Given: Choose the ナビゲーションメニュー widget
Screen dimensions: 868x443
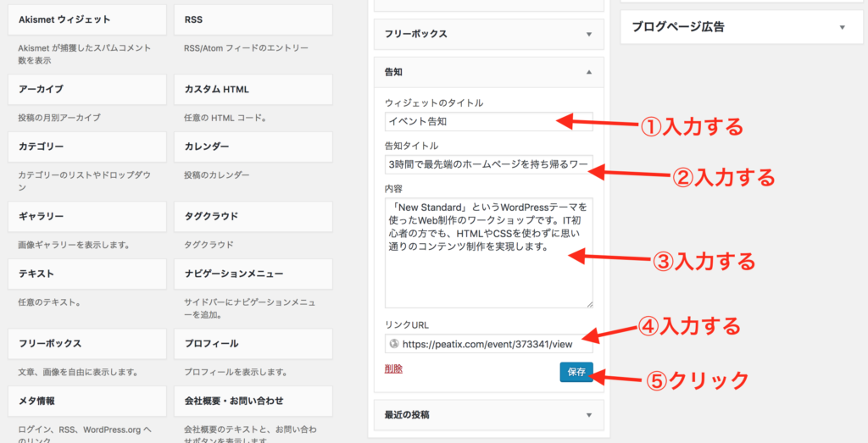Looking at the screenshot, I should pyautogui.click(x=253, y=274).
